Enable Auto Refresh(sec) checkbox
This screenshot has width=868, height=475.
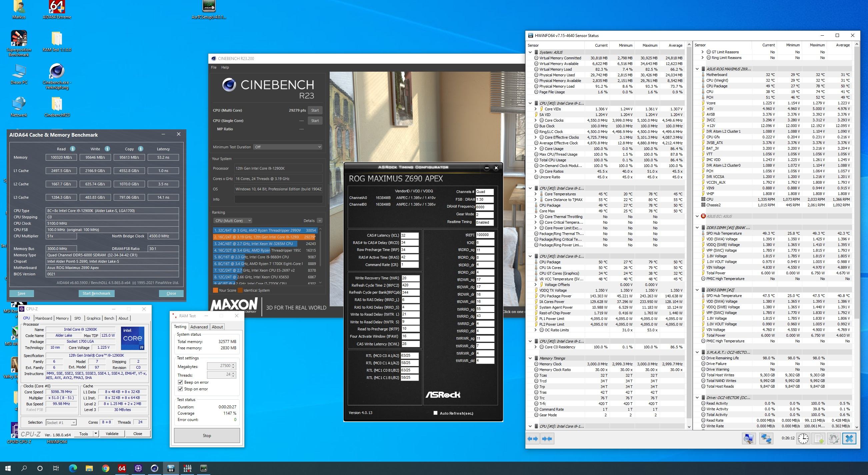435,413
